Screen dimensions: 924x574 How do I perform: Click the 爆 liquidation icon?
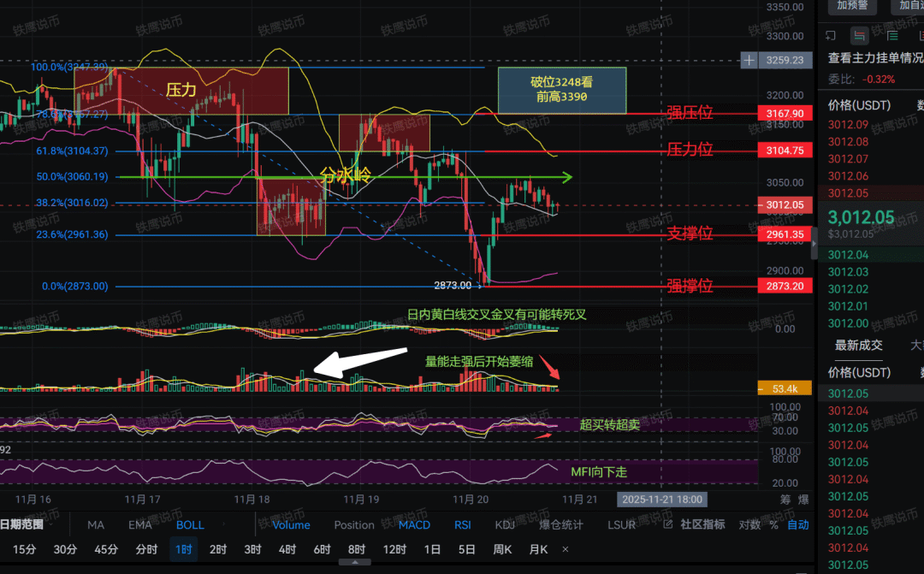[x=803, y=500]
